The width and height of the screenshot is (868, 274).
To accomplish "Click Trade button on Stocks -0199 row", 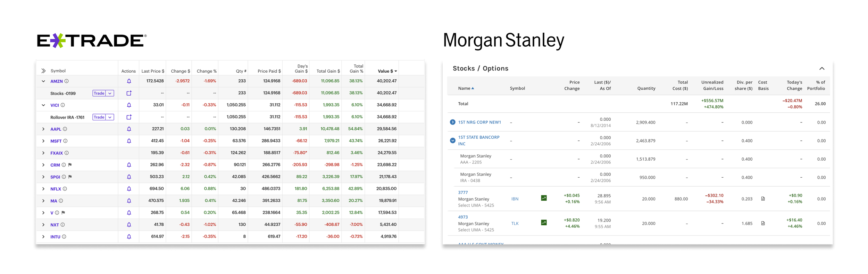I will [x=99, y=93].
